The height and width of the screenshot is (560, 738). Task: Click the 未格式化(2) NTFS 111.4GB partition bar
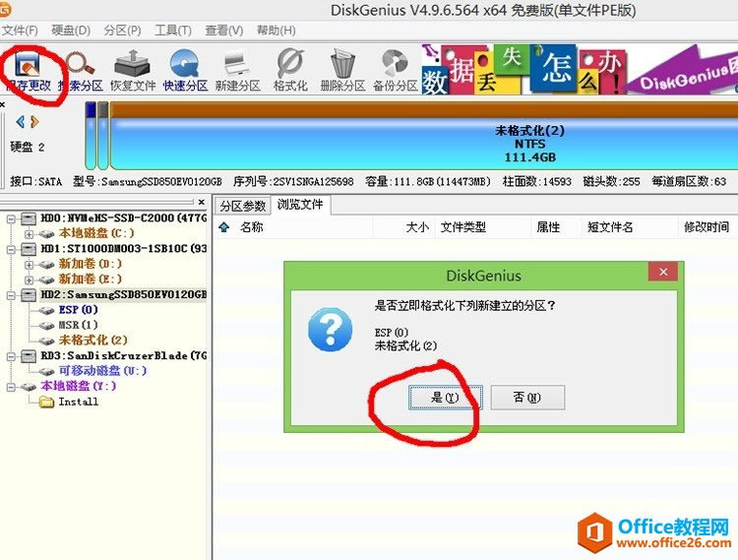[x=423, y=137]
